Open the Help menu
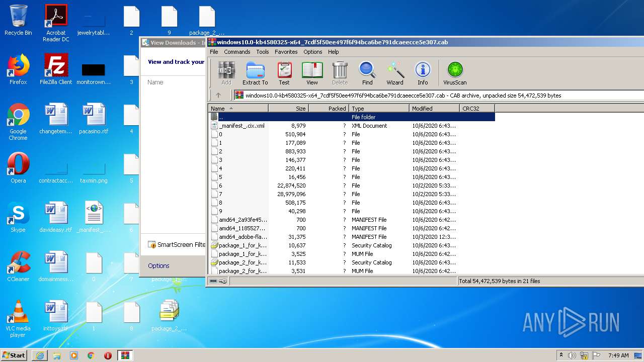Viewport: 644px width, 362px height. point(333,52)
